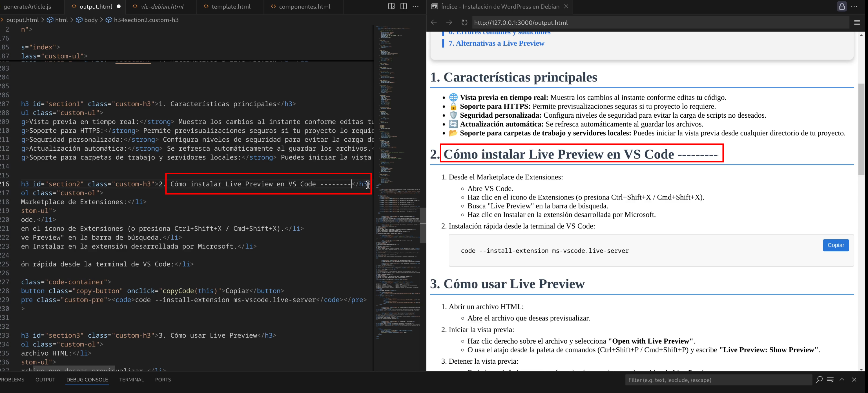Screen dimensions: 868x393
Task: Split the editor to the right
Action: click(x=403, y=6)
